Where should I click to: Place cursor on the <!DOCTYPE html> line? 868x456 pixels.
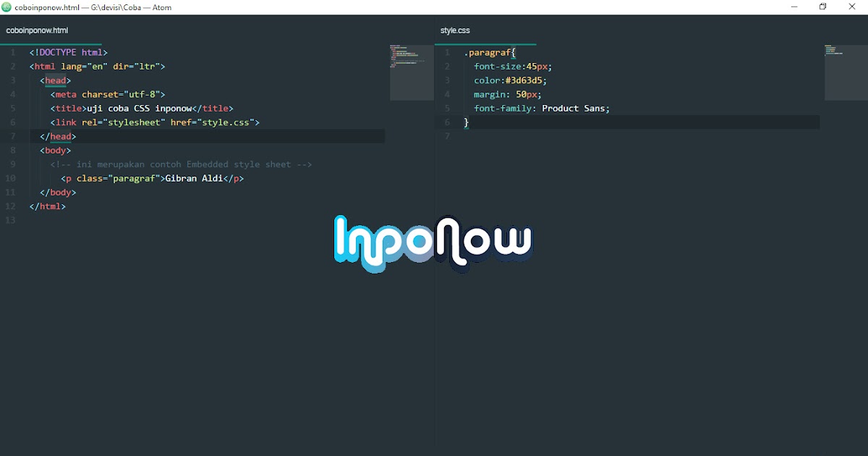point(69,52)
